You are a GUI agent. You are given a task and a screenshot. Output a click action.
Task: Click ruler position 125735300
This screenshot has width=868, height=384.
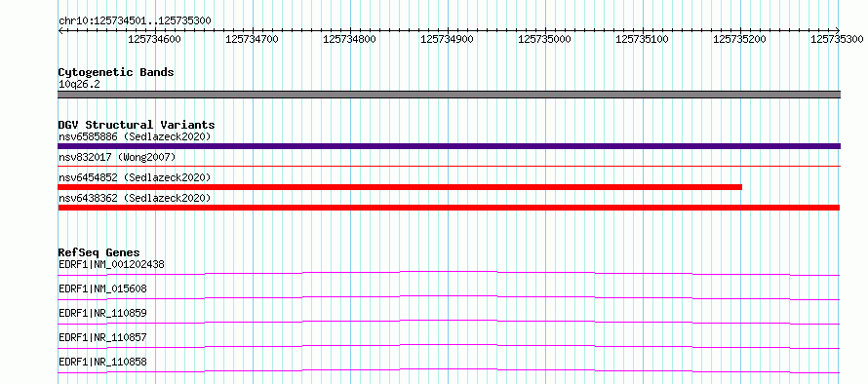point(837,39)
